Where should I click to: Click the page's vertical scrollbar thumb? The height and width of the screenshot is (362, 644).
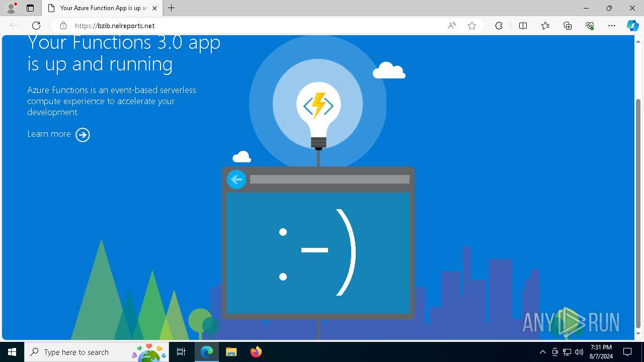(638, 214)
